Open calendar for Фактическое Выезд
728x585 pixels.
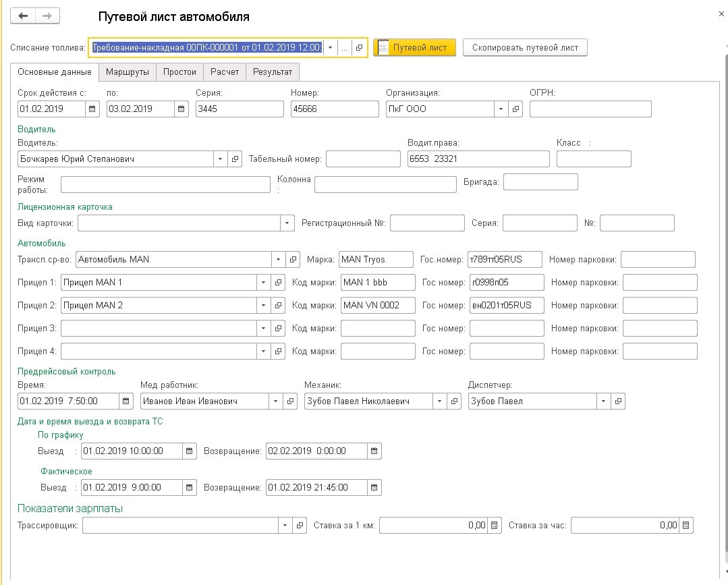tap(189, 487)
